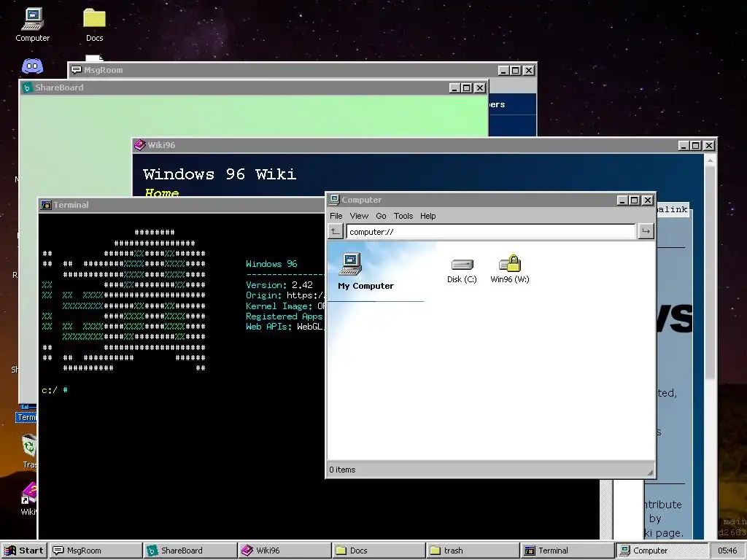Click the Home link in Wiki96
This screenshot has height=560, width=747.
(162, 192)
